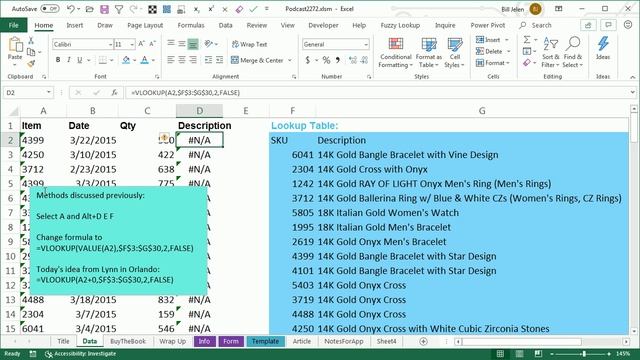The width and height of the screenshot is (640, 360).
Task: Click the filter funnel icon in quick access toolbar
Action: [x=119, y=9]
